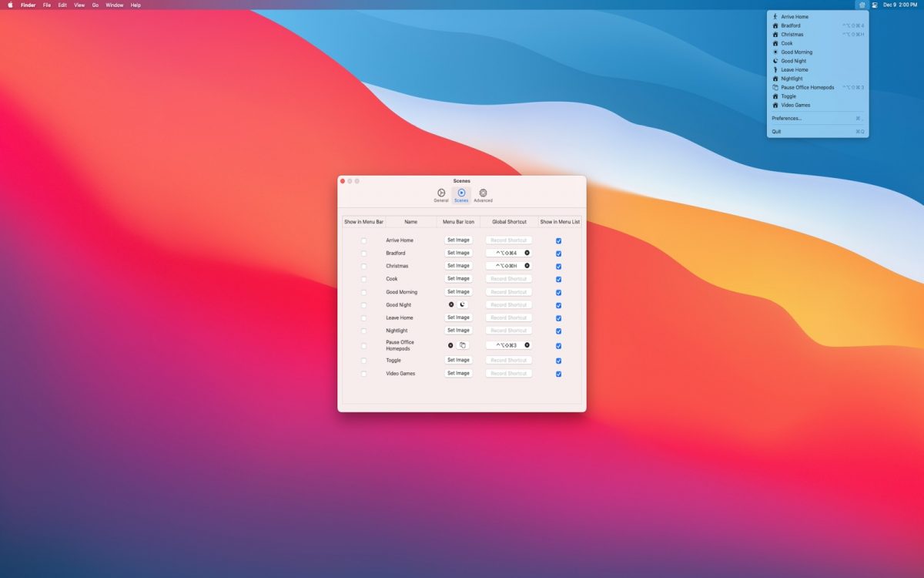Open the General preferences tab
The image size is (924, 578).
440,195
